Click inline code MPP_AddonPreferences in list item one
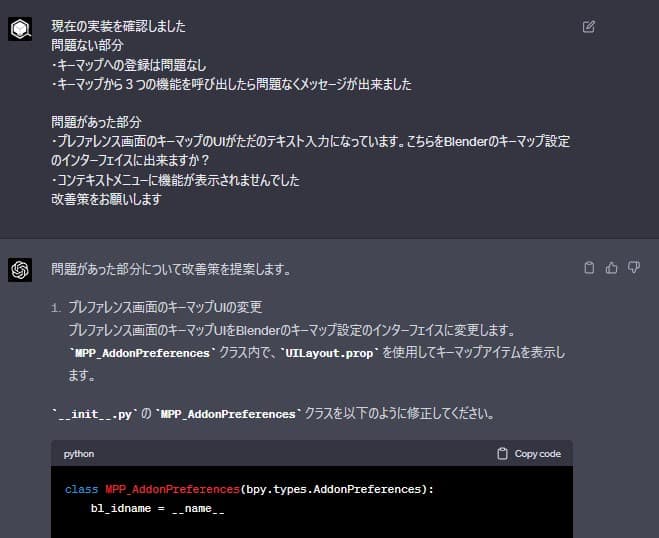 [x=142, y=353]
